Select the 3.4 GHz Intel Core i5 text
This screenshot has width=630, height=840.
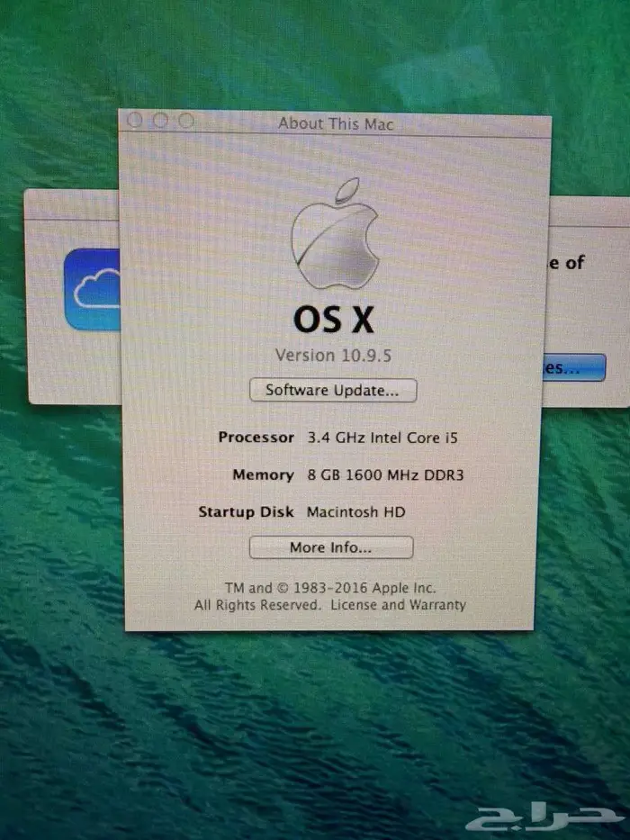tap(376, 438)
